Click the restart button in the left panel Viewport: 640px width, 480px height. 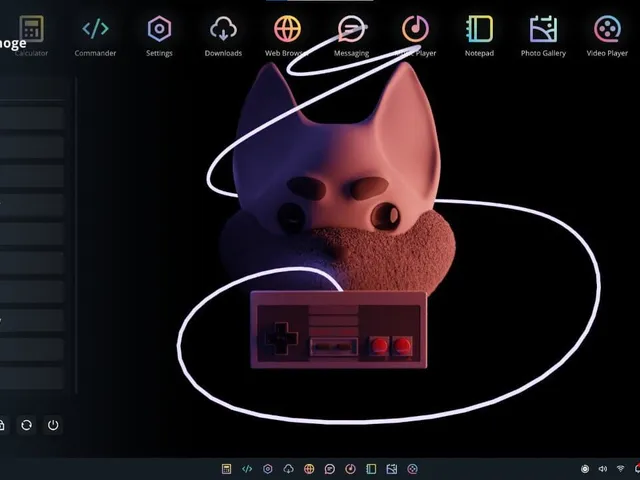click(27, 425)
